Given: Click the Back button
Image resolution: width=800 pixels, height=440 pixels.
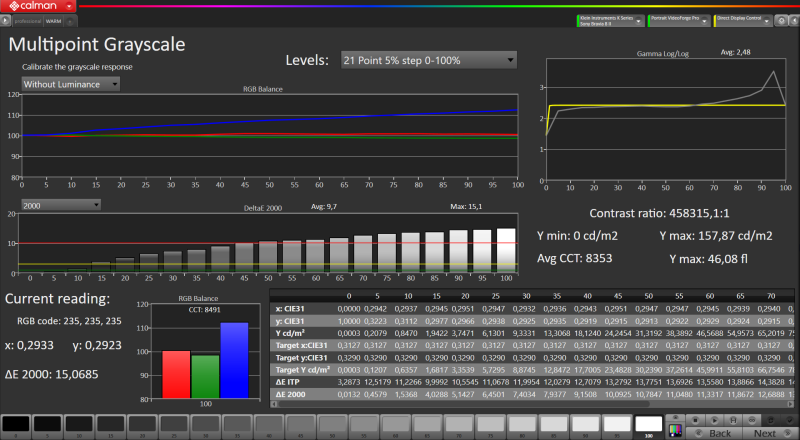Looking at the screenshot, I should tap(714, 433).
